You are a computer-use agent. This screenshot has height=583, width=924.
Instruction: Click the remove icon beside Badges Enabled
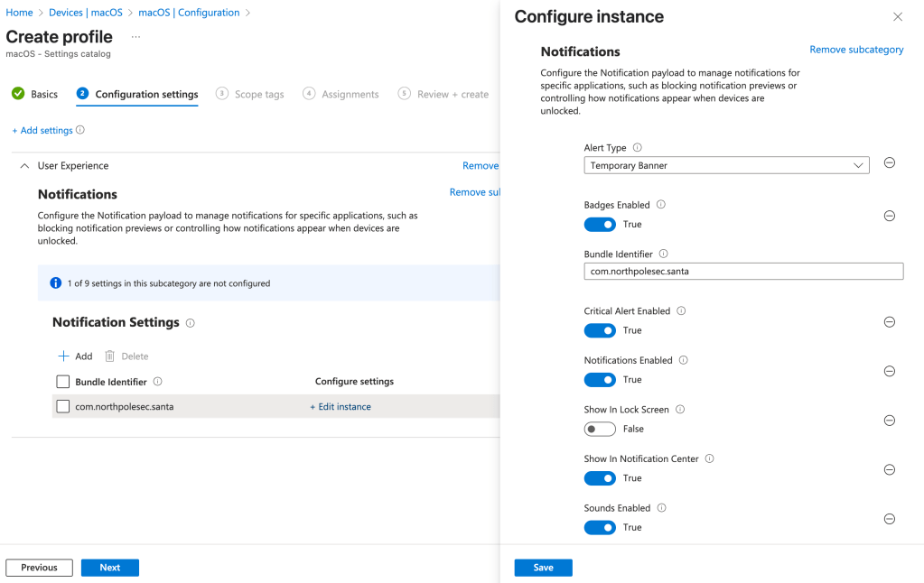pos(889,216)
